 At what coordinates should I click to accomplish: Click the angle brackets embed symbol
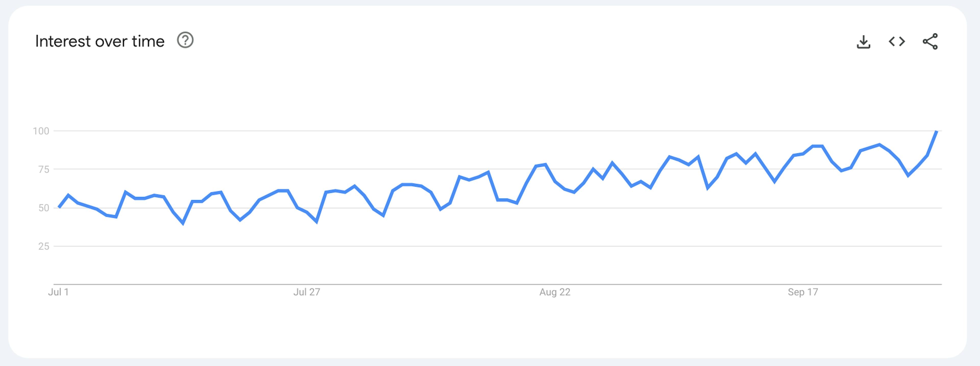(897, 42)
